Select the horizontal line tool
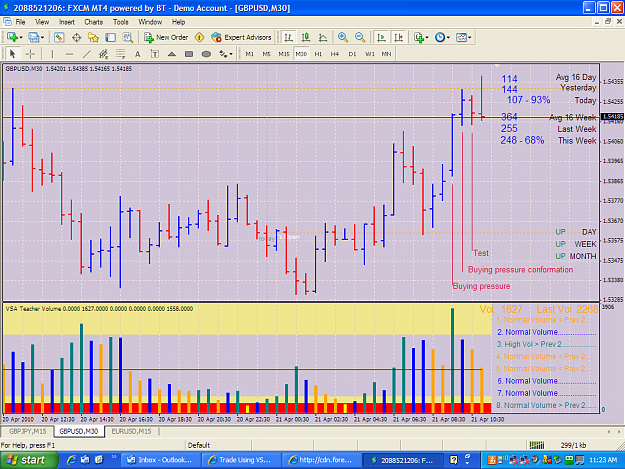Viewport: 625px width, 469px height. click(69, 54)
